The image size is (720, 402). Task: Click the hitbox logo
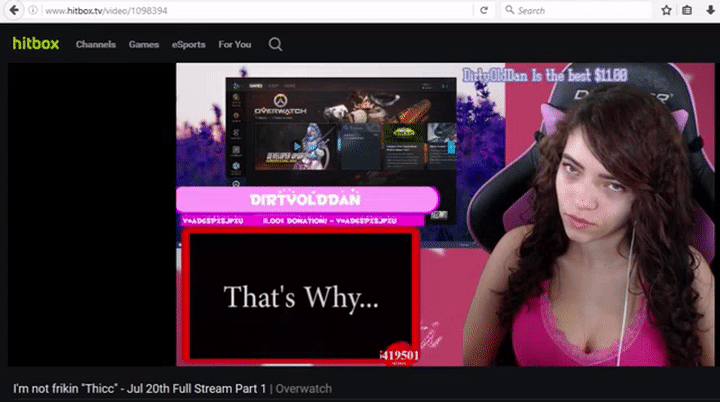coord(36,44)
